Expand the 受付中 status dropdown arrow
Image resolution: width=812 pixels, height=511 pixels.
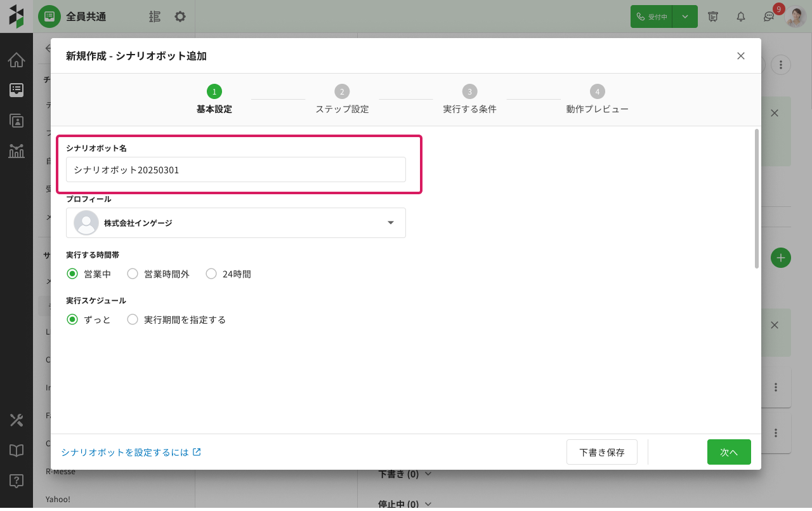pyautogui.click(x=685, y=17)
